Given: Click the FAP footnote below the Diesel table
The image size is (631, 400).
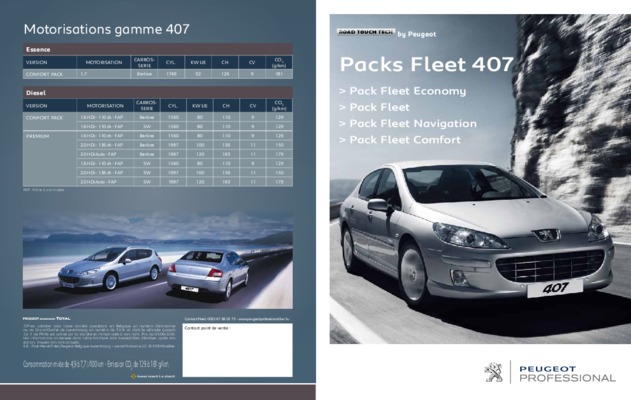Looking at the screenshot, I should coord(43,190).
